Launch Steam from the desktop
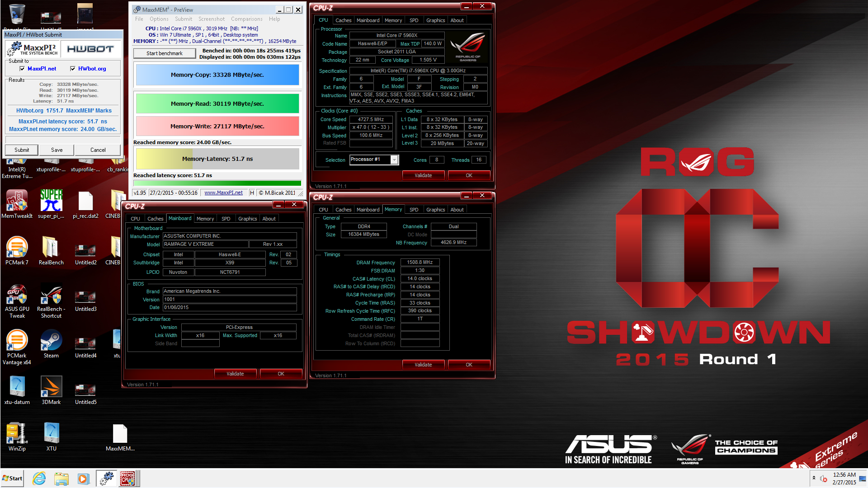This screenshot has width=868, height=488. pos(51,344)
